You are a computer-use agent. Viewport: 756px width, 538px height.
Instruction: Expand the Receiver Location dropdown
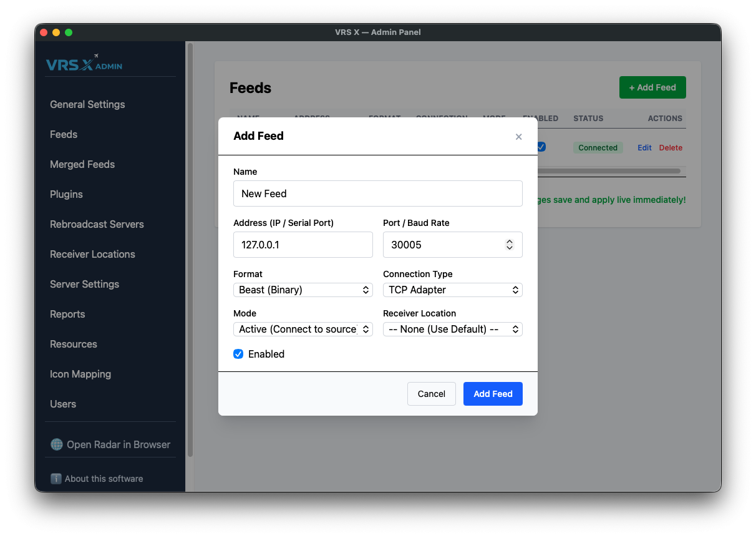(x=452, y=329)
